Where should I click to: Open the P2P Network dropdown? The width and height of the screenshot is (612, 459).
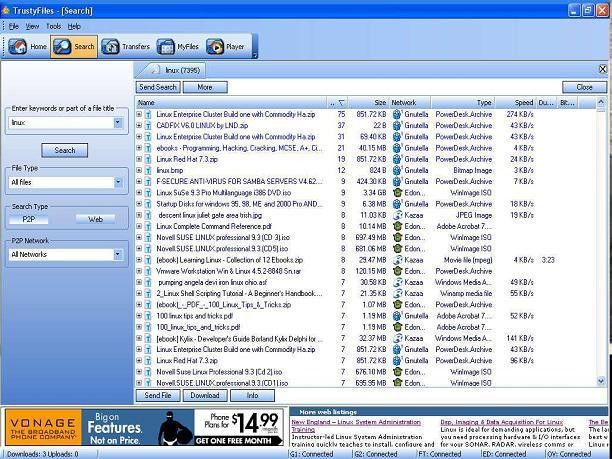pyautogui.click(x=118, y=254)
